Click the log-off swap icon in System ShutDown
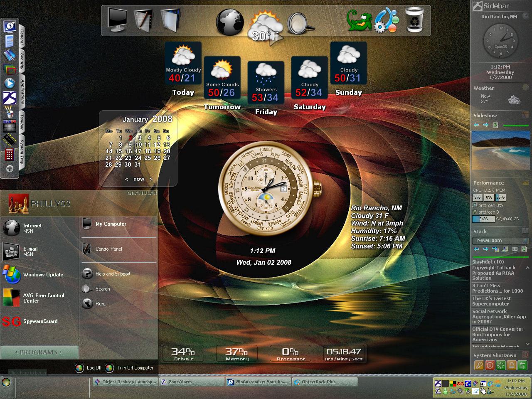Viewport: 532px width, 399px height. (x=522, y=365)
